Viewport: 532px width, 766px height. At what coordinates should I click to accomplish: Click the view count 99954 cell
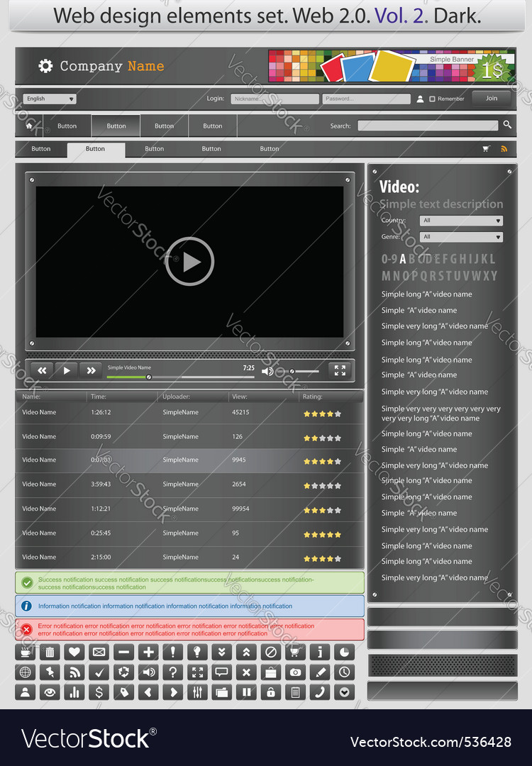tap(240, 509)
